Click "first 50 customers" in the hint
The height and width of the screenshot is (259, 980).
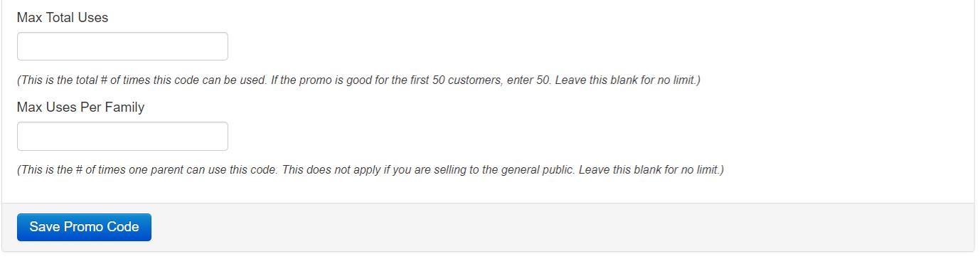(454, 80)
